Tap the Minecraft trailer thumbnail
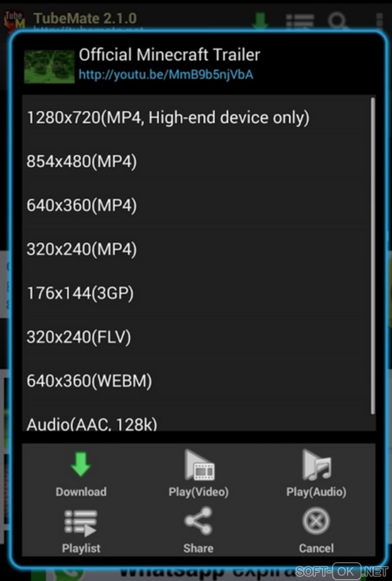392x581 pixels. coord(49,67)
